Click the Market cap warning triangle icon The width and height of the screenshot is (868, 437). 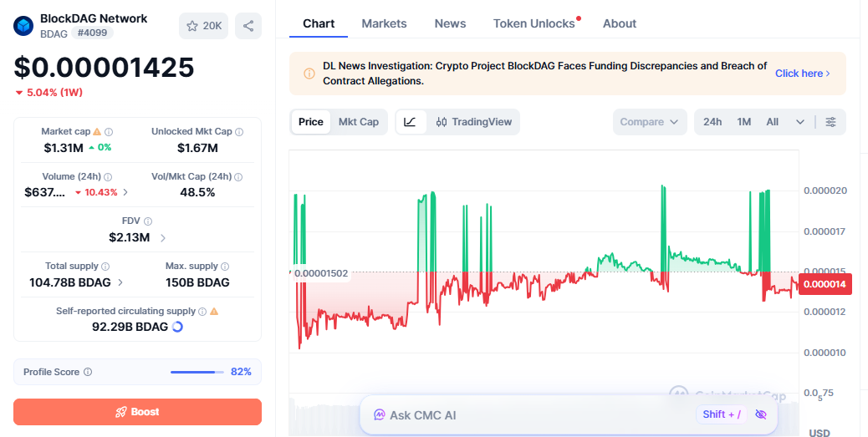(97, 132)
